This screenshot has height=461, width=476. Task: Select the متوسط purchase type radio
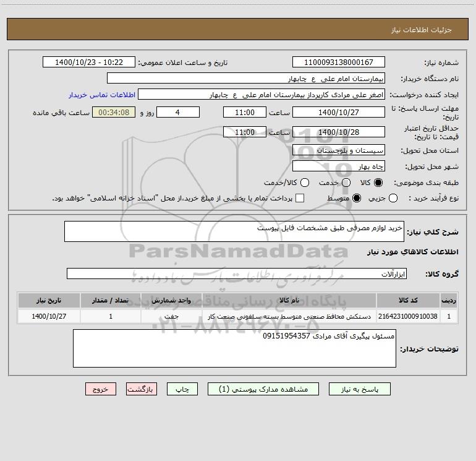pyautogui.click(x=357, y=199)
